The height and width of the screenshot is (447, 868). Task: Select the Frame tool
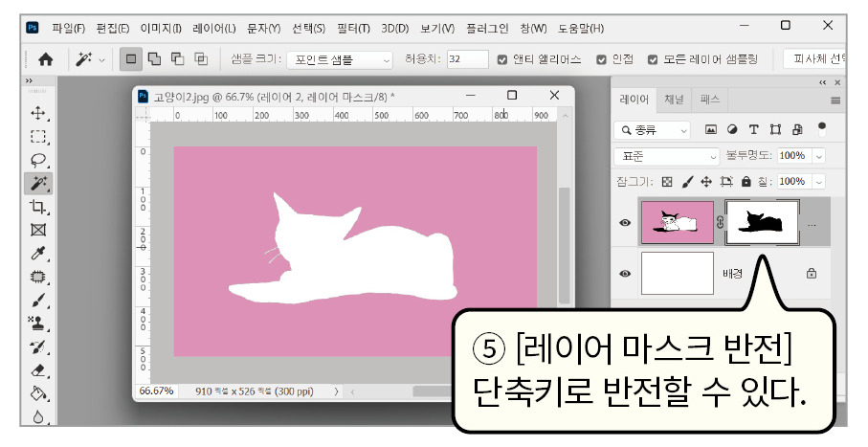(x=37, y=230)
